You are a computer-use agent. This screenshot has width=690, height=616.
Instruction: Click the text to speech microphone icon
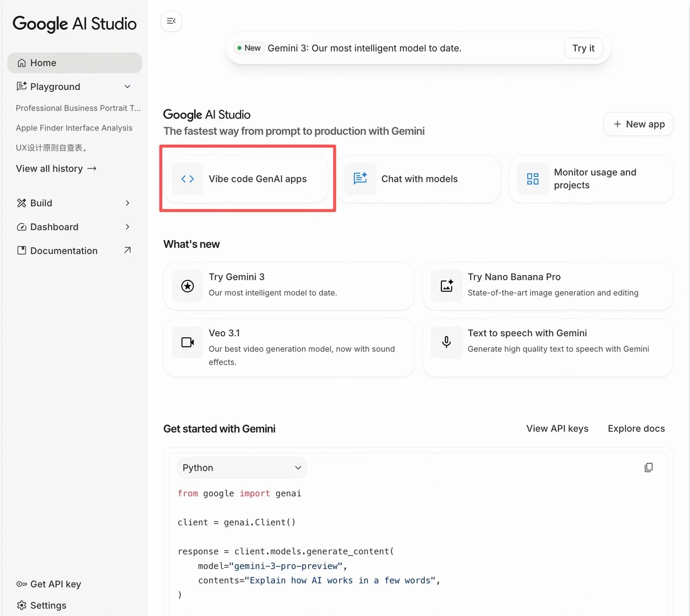point(446,342)
